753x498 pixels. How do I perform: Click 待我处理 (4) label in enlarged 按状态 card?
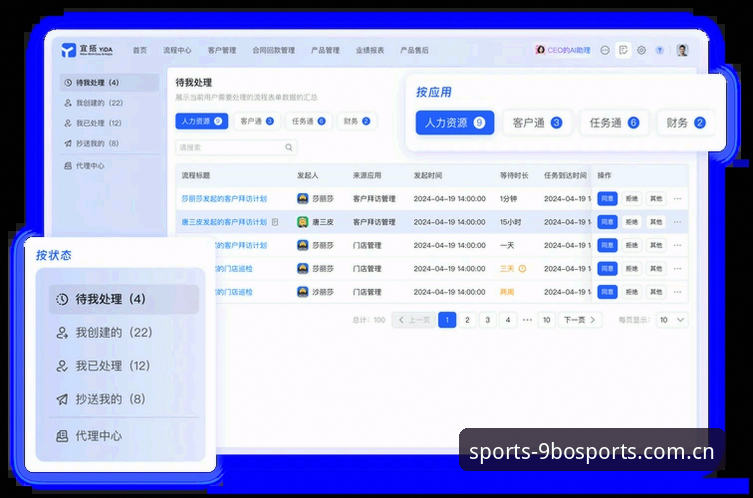tap(110, 299)
